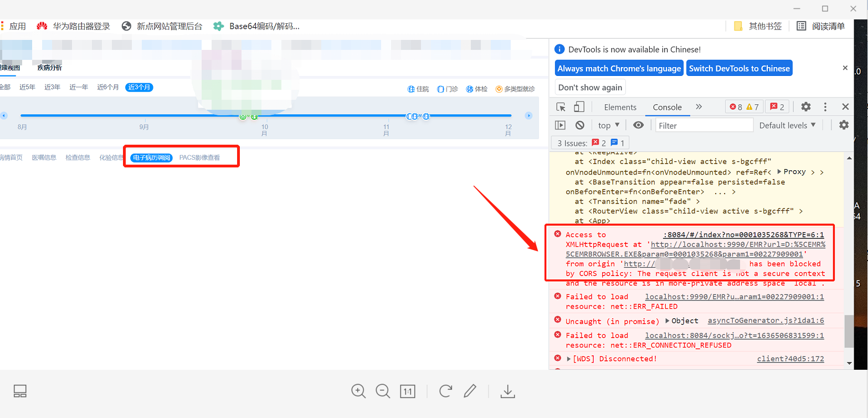Switch to the Elements tab
The width and height of the screenshot is (868, 418).
pyautogui.click(x=620, y=107)
